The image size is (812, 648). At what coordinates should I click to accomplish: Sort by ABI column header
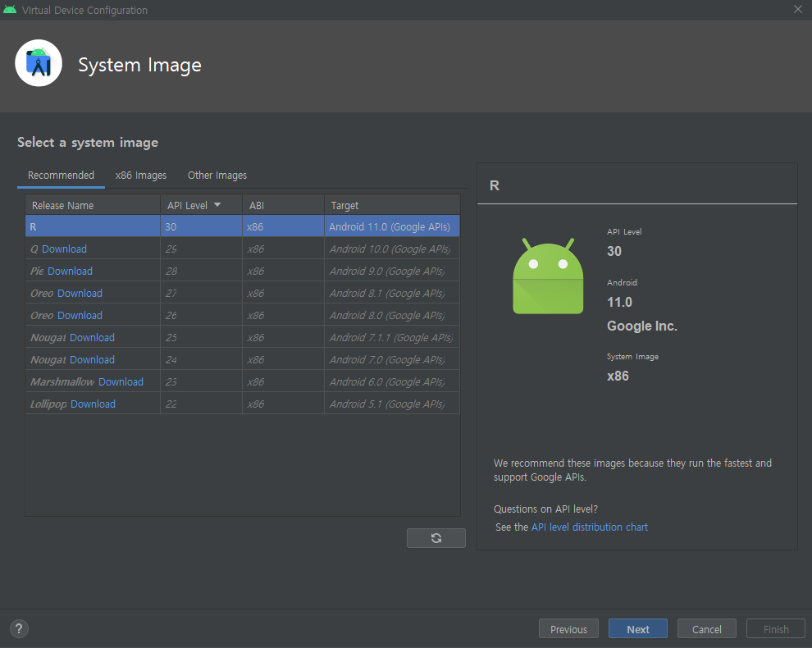pos(283,205)
